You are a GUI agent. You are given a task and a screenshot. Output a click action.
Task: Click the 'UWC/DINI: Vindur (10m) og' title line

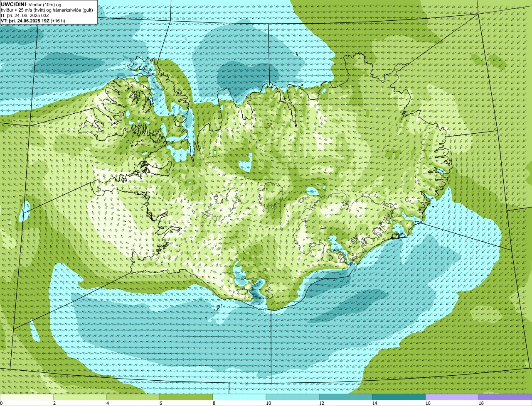coord(31,4)
